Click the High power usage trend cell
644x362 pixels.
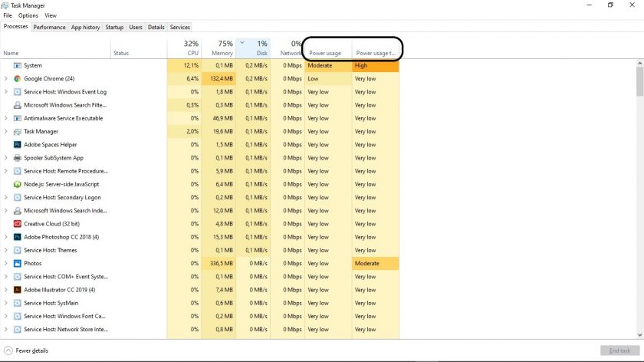[x=376, y=65]
